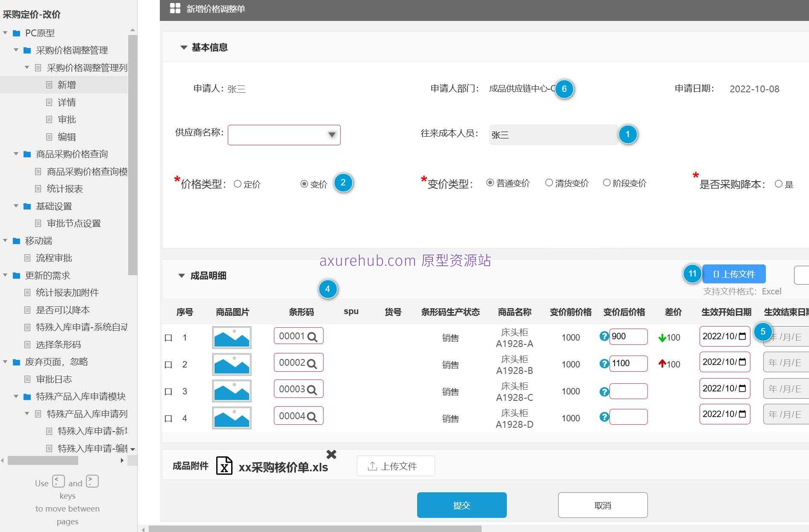Remove the xx采购核价单.xls attachment
This screenshot has width=809, height=532.
tap(331, 454)
